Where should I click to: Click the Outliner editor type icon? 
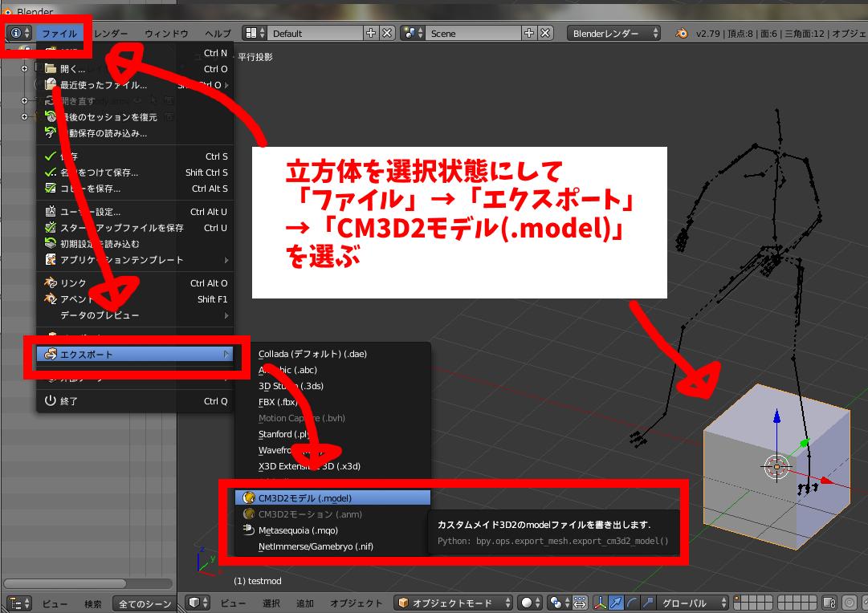(20, 603)
